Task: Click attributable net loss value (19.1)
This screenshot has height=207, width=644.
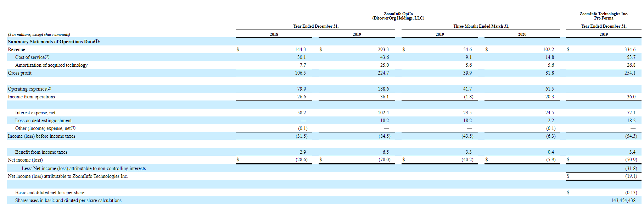Action: click(631, 176)
